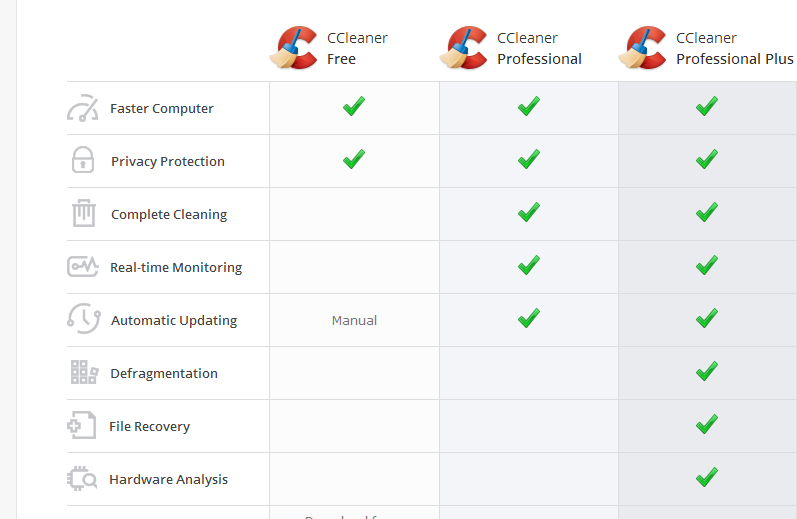The height and width of the screenshot is (519, 797).
Task: Click the Hardware Analysis label
Action: tap(168, 479)
